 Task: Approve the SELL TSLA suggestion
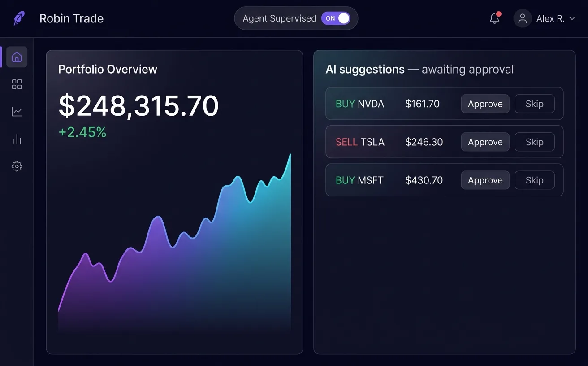485,142
